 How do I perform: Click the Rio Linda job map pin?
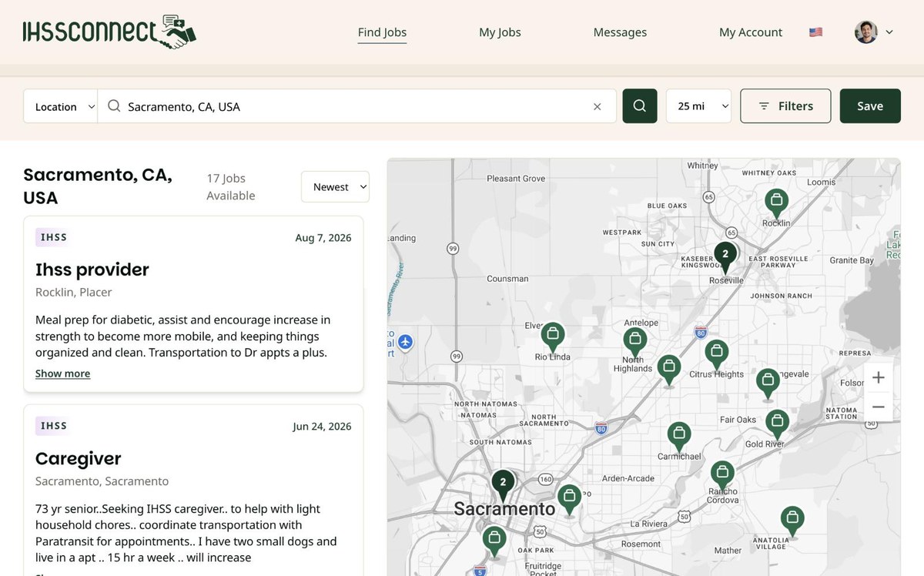coord(552,337)
